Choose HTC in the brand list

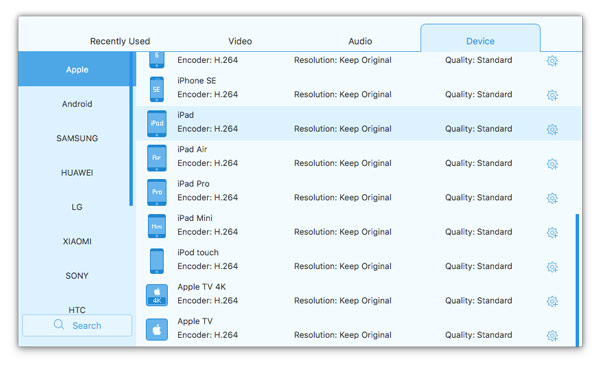(x=77, y=309)
